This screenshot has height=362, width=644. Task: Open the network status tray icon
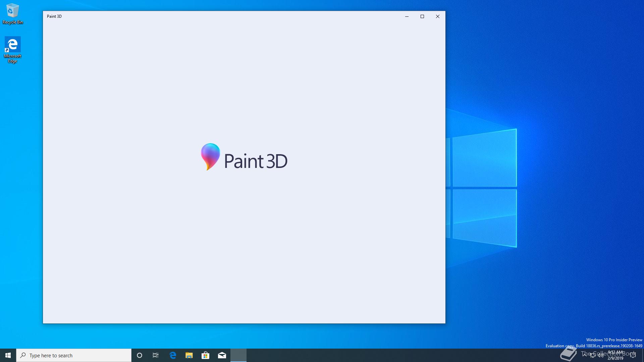pyautogui.click(x=593, y=355)
